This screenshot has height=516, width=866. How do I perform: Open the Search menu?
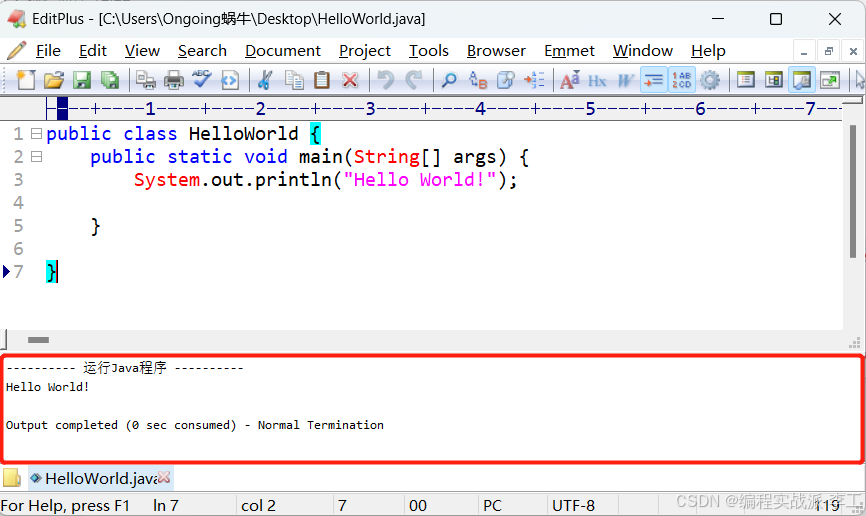tap(202, 51)
